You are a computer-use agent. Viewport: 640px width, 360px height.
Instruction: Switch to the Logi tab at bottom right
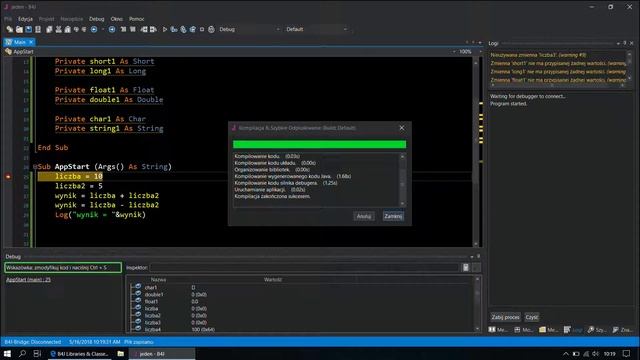pos(573,330)
